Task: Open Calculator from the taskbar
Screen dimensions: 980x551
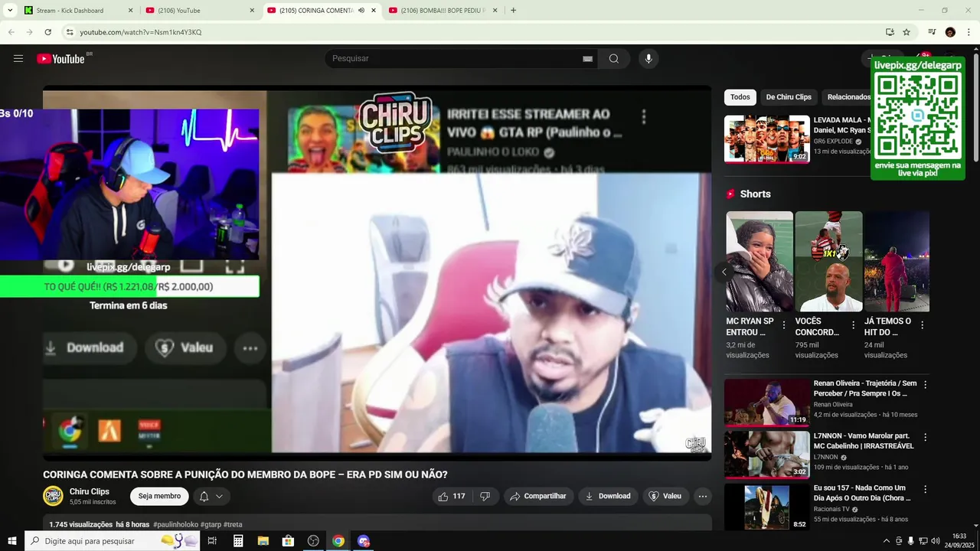Action: [238, 541]
